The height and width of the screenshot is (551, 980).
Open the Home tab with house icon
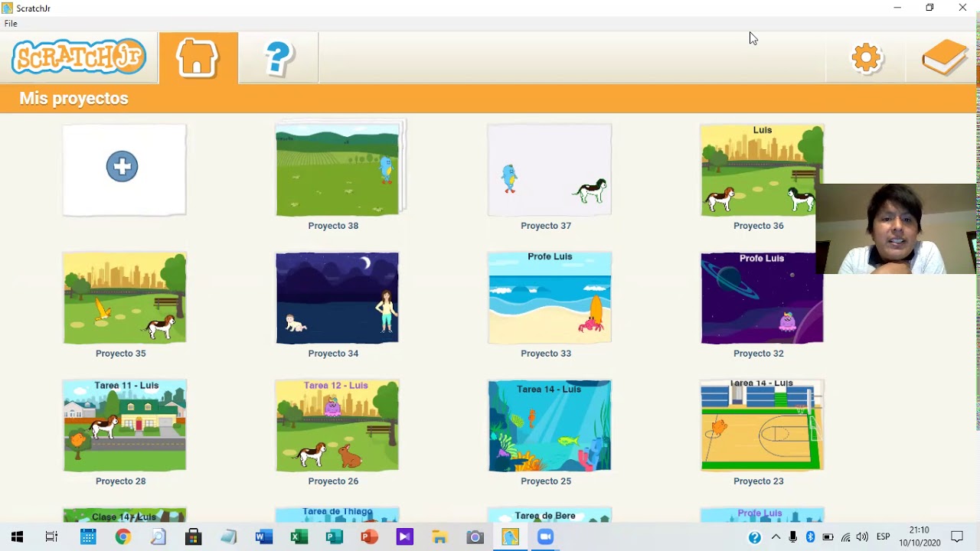(198, 57)
